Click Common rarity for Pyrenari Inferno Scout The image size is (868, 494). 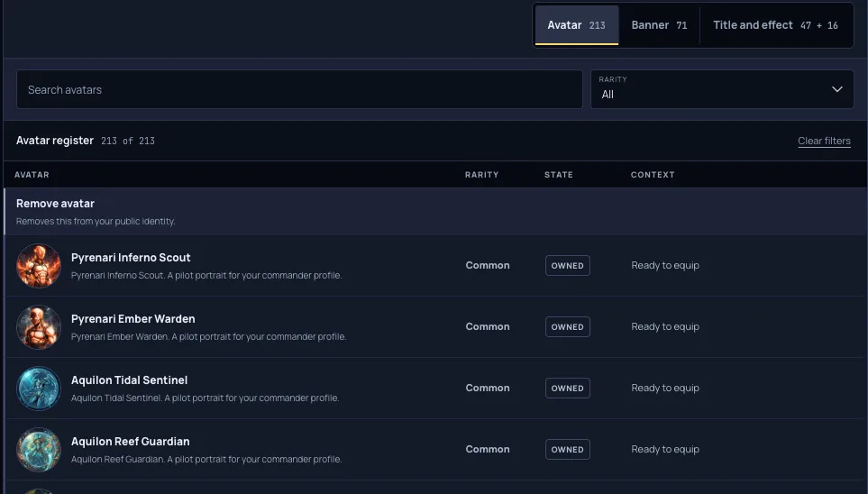click(x=487, y=265)
